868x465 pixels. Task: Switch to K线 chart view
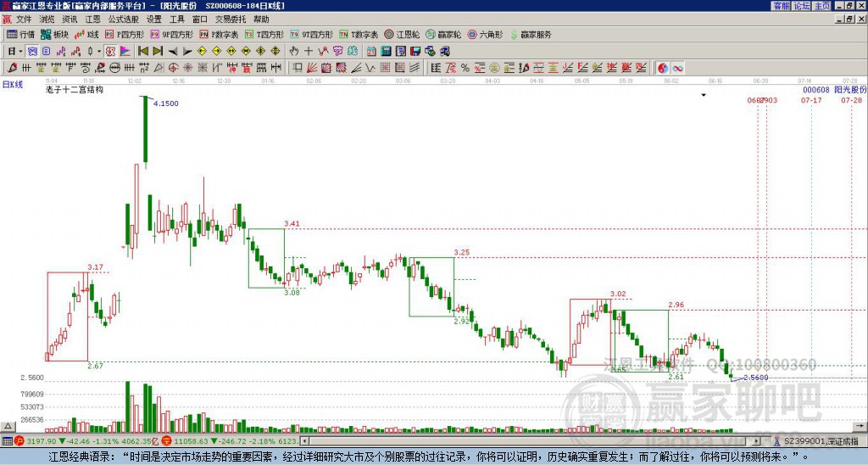(86, 34)
